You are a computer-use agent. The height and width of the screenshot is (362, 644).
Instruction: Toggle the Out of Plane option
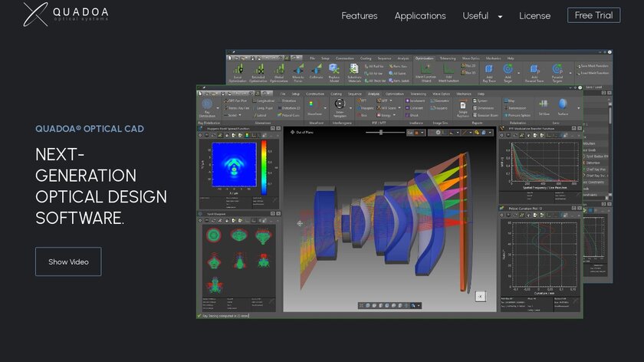click(x=302, y=133)
